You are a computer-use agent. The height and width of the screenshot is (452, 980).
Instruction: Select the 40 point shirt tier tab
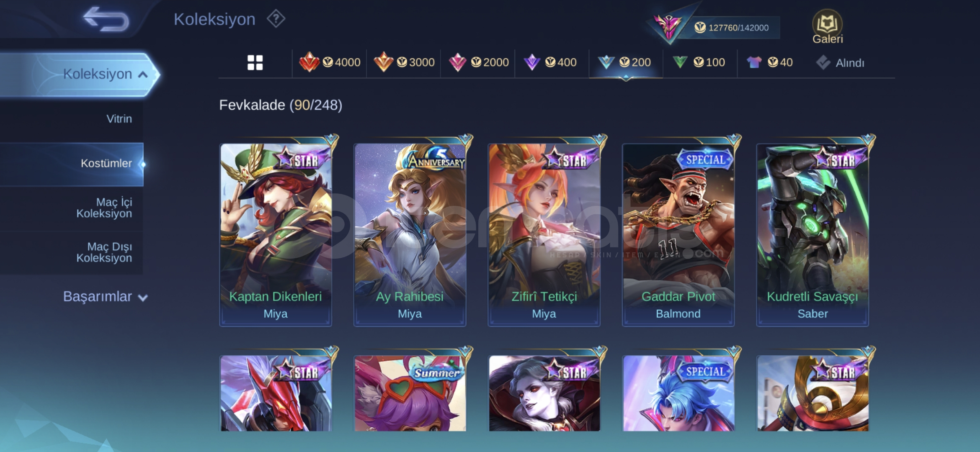[770, 62]
